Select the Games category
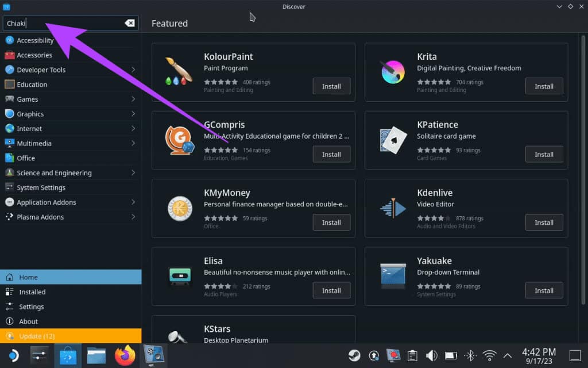This screenshot has width=588, height=368. [71, 99]
